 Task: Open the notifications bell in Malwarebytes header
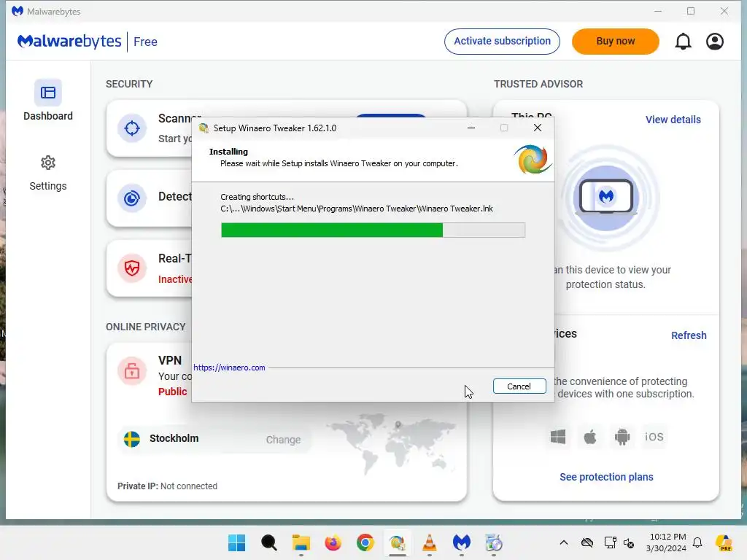click(x=683, y=42)
